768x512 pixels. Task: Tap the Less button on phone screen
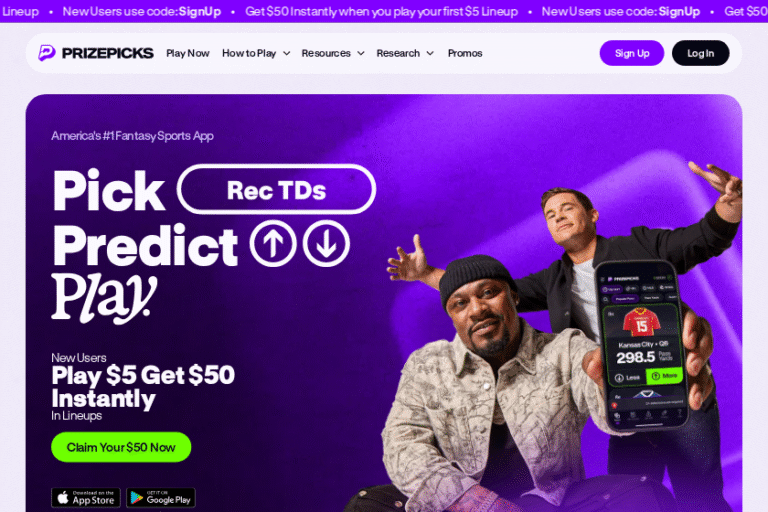(x=627, y=377)
